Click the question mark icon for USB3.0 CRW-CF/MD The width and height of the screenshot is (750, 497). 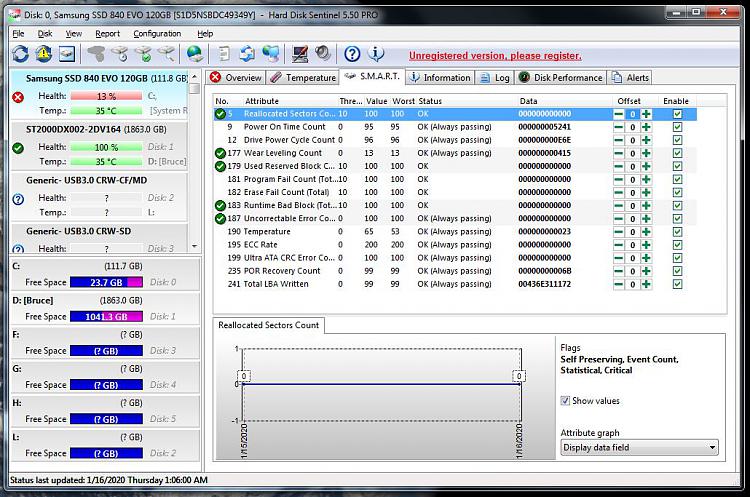coord(18,199)
